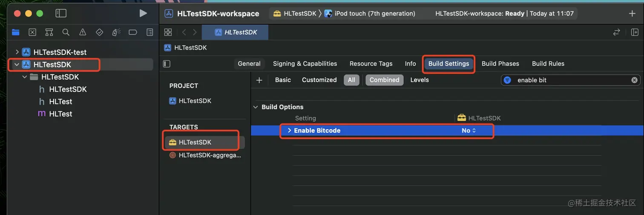644x215 pixels.
Task: Run the project with the play button
Action: click(x=143, y=13)
